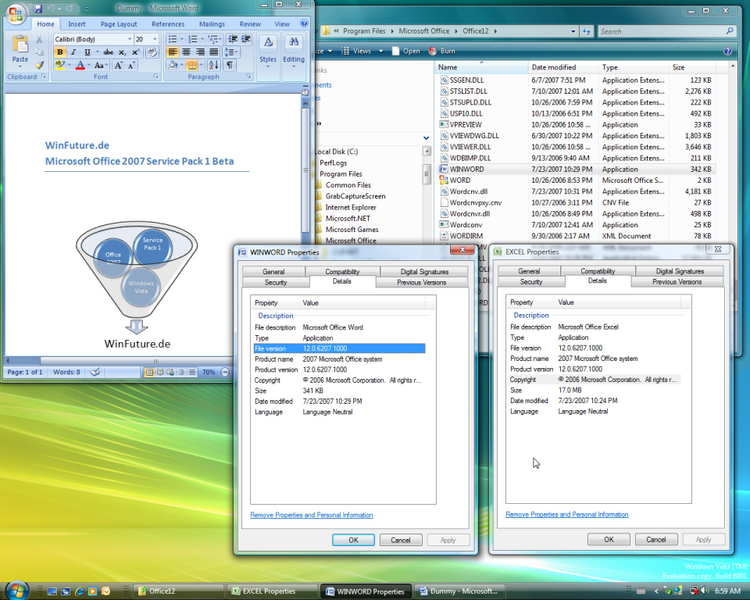Click the Word Help question mark icon
The image size is (750, 600).
(304, 23)
